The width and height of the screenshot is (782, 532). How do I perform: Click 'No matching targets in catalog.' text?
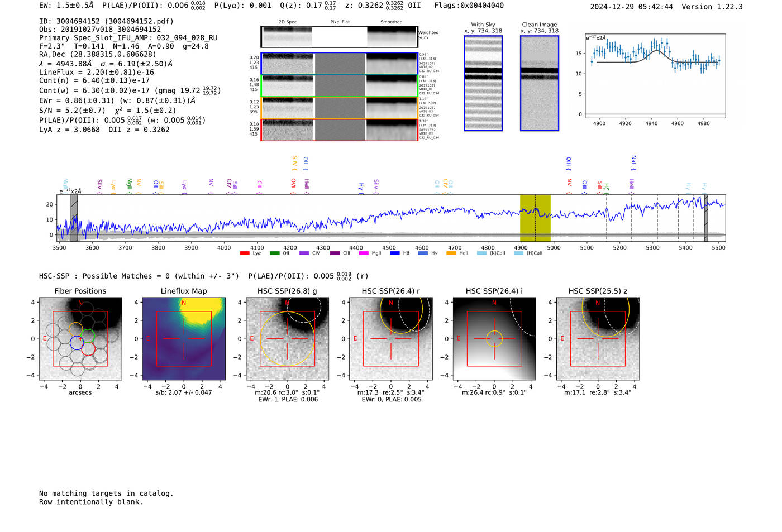[106, 493]
